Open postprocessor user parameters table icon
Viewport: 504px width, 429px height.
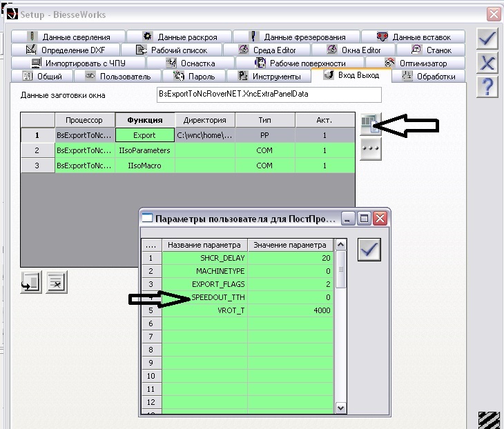pyautogui.click(x=371, y=124)
